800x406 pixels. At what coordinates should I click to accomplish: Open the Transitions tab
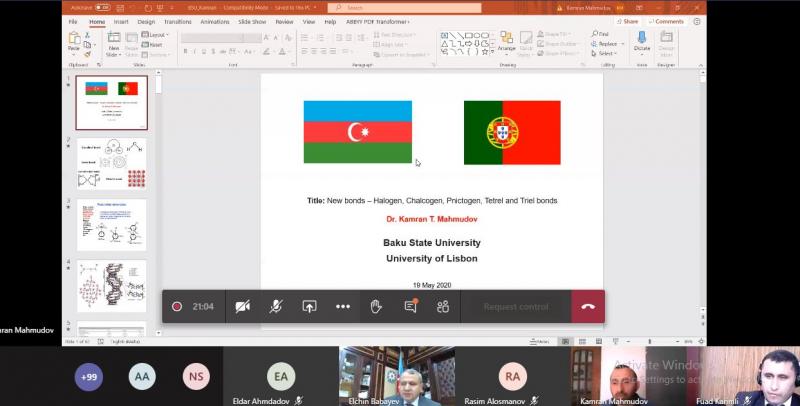(178, 22)
